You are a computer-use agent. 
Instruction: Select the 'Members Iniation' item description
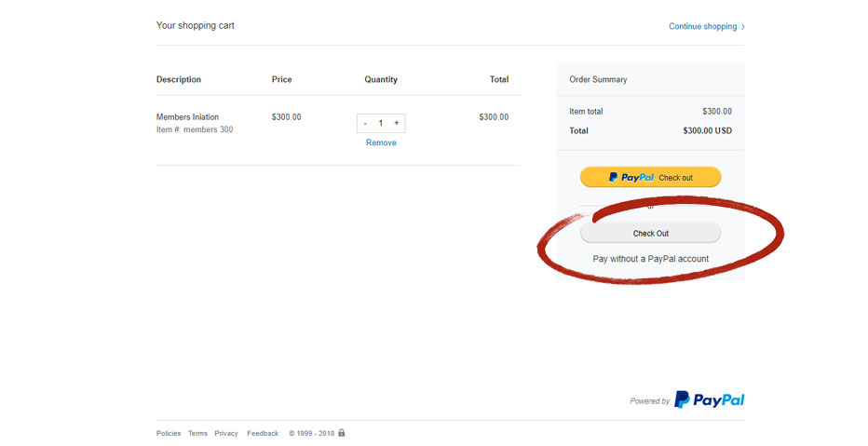[187, 116]
